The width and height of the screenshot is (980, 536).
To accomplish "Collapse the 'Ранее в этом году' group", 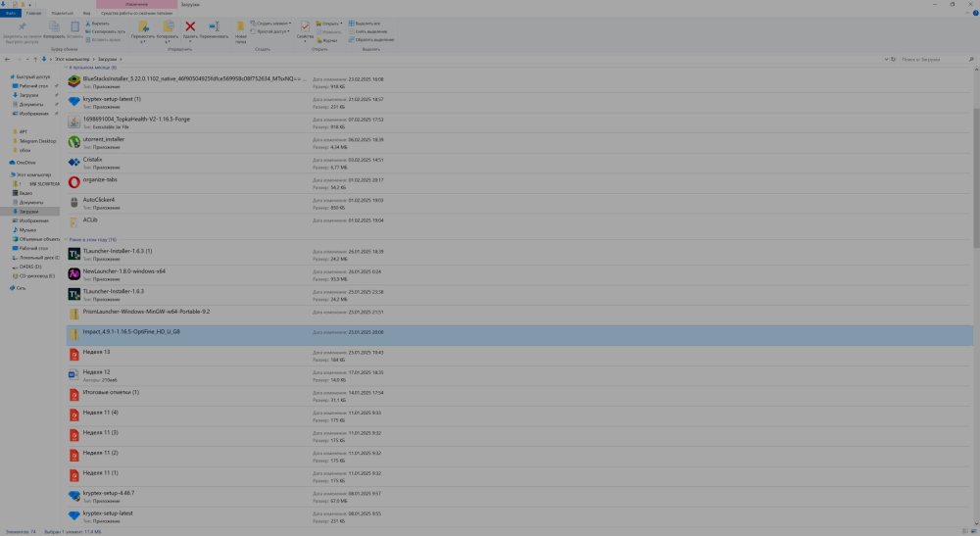I will tap(66, 239).
